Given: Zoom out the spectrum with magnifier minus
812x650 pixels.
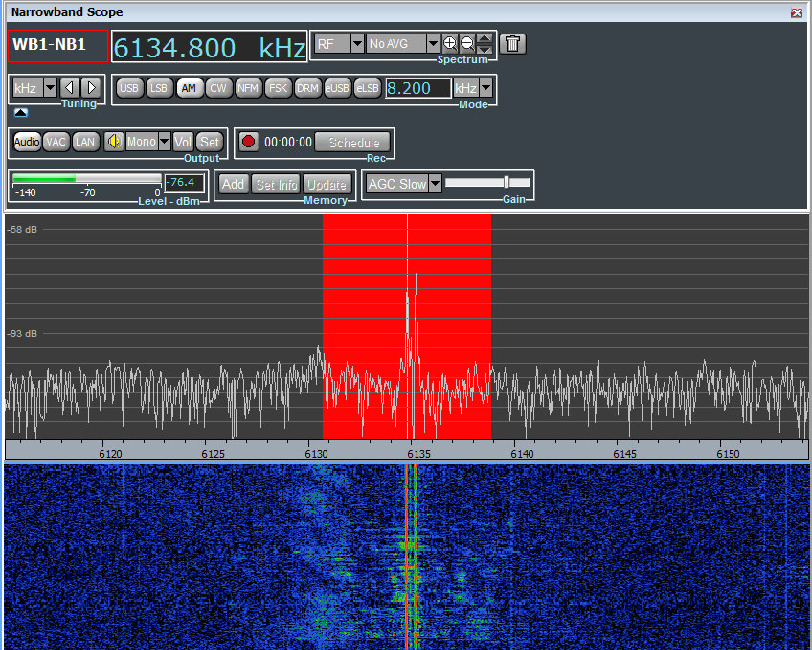Looking at the screenshot, I should [467, 44].
